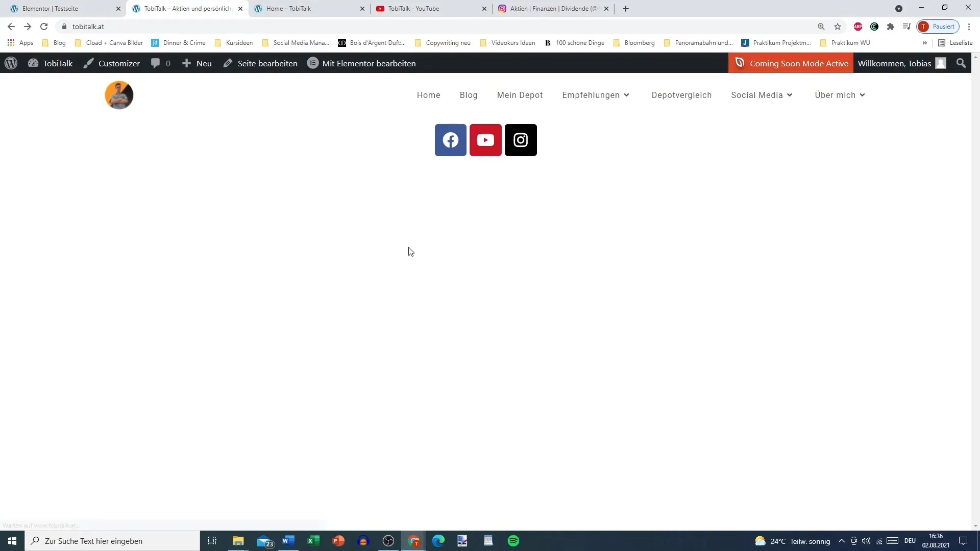Click Seite bearbeiten
The height and width of the screenshot is (551, 980).
point(260,63)
